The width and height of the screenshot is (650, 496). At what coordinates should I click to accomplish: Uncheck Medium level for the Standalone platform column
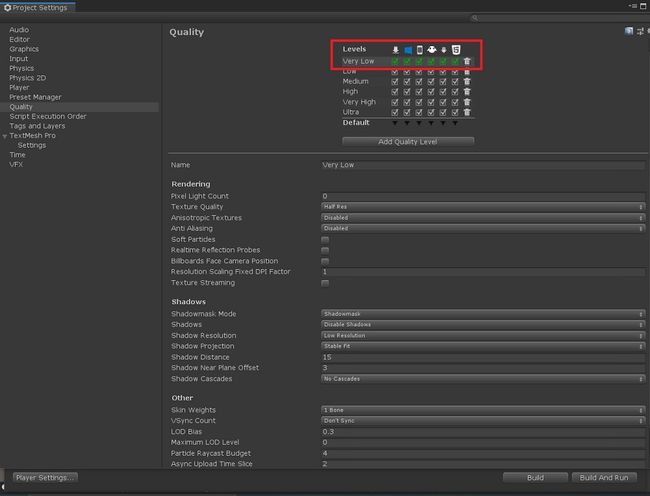coord(395,82)
